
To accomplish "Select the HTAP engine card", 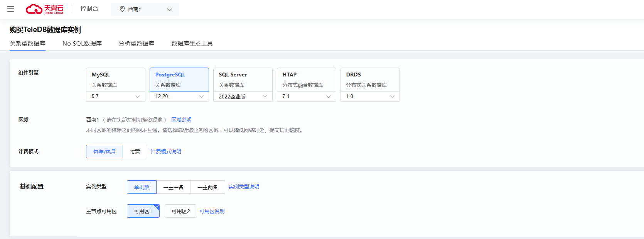I will (307, 80).
